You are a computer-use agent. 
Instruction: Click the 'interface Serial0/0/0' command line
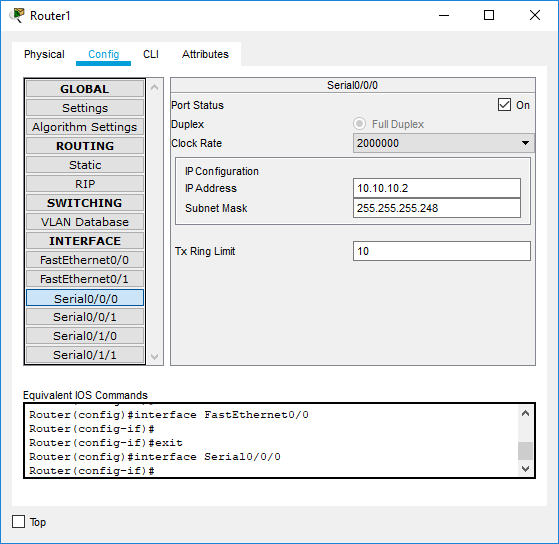coord(155,457)
